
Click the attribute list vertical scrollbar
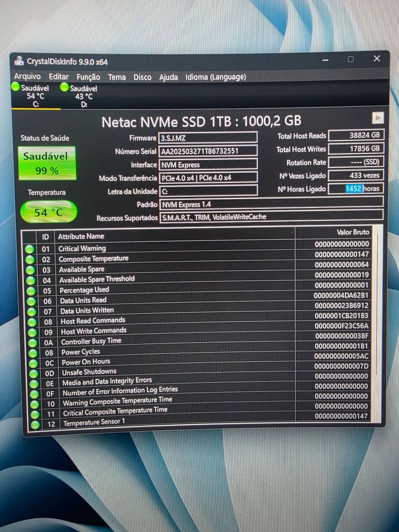pos(377,324)
